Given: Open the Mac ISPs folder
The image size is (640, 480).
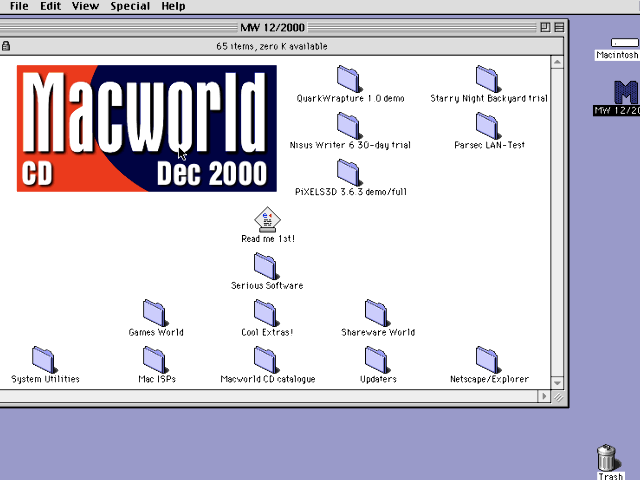Looking at the screenshot, I should click(x=154, y=360).
